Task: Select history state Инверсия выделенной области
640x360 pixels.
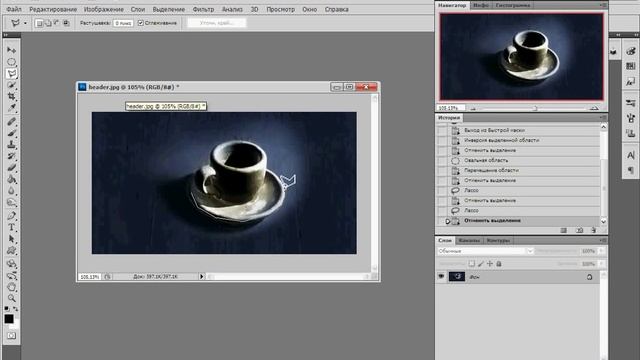Action: 518,140
